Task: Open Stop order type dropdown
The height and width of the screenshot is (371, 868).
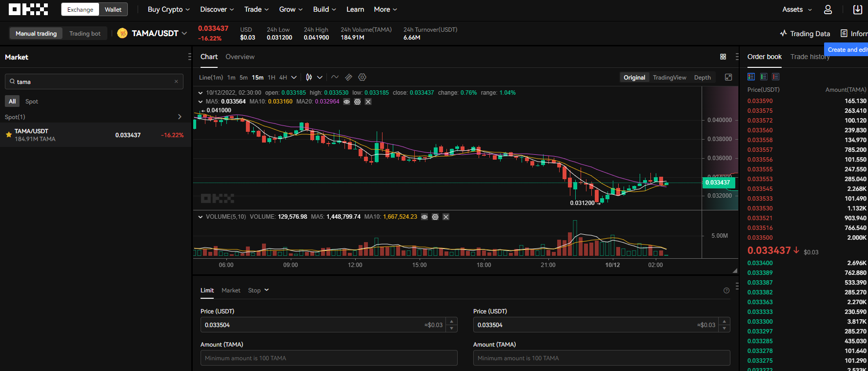Action: [x=258, y=290]
